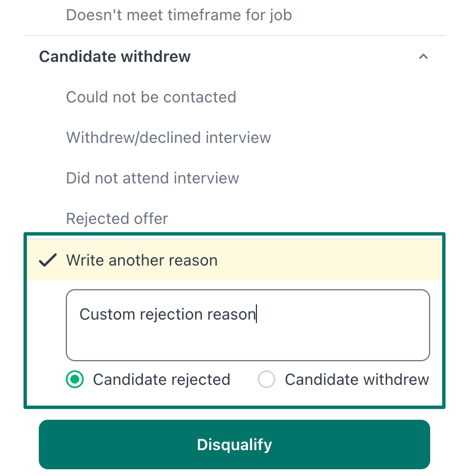The width and height of the screenshot is (469, 476).
Task: Click the "Candidate rejected" radio label text
Action: pyautogui.click(x=161, y=380)
